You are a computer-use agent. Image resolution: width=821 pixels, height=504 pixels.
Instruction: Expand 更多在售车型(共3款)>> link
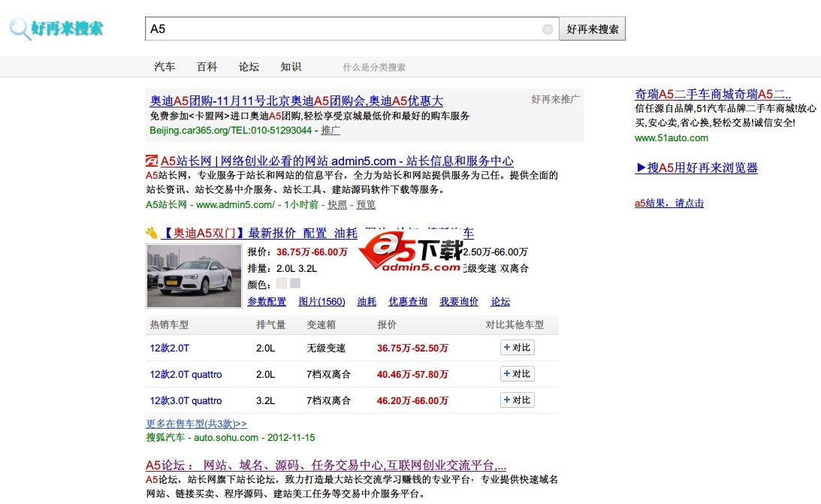(196, 424)
